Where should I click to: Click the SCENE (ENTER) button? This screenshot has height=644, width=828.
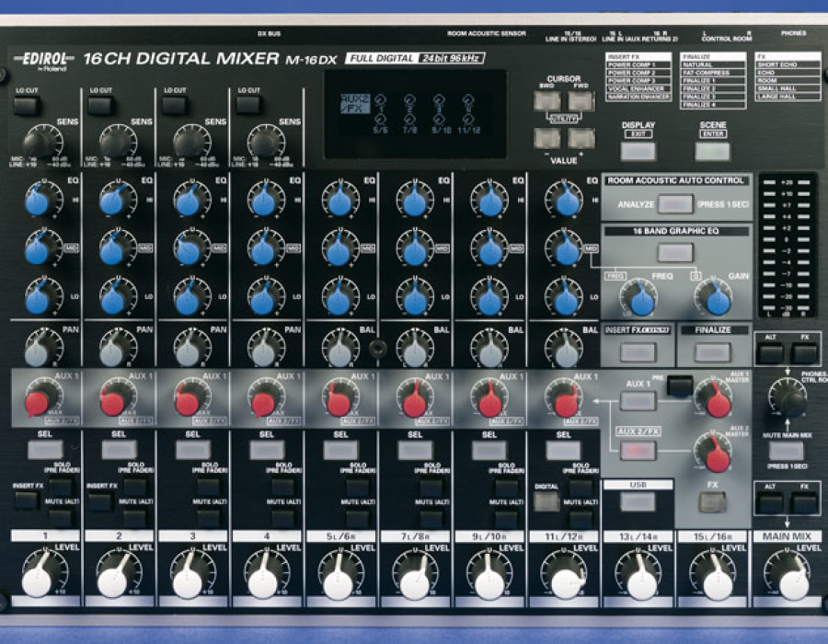(x=713, y=151)
